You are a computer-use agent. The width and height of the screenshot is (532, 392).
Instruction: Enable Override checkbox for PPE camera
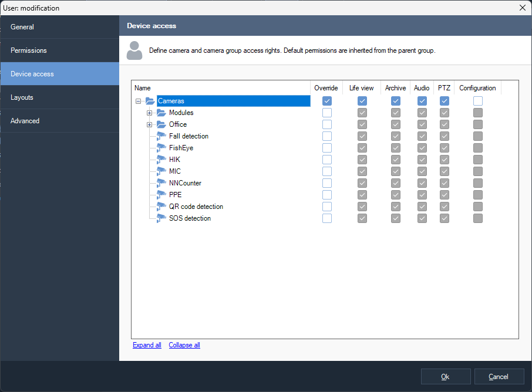327,195
